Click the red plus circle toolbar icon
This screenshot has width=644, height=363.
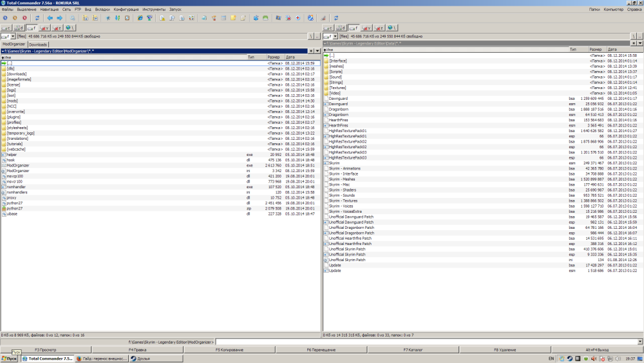pos(298,18)
